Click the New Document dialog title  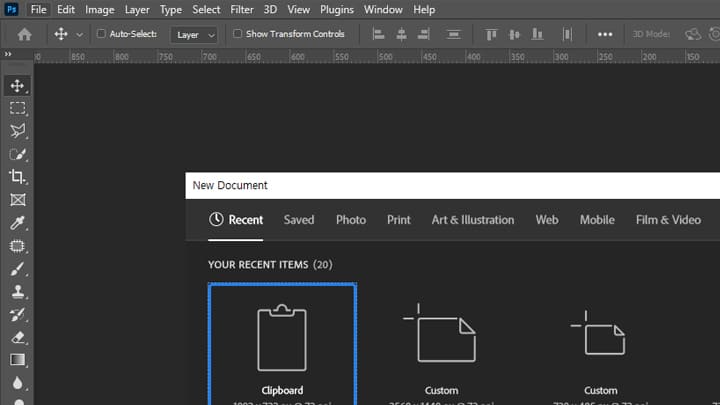[x=230, y=186]
